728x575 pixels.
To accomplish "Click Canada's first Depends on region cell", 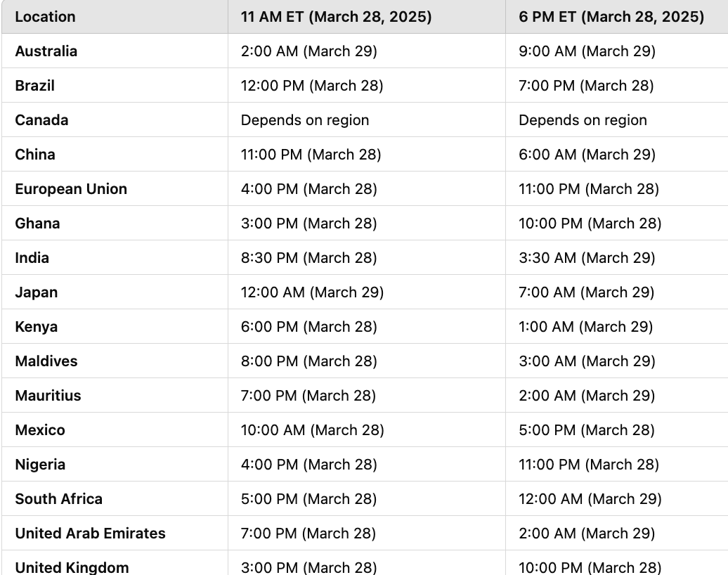I will [x=305, y=119].
